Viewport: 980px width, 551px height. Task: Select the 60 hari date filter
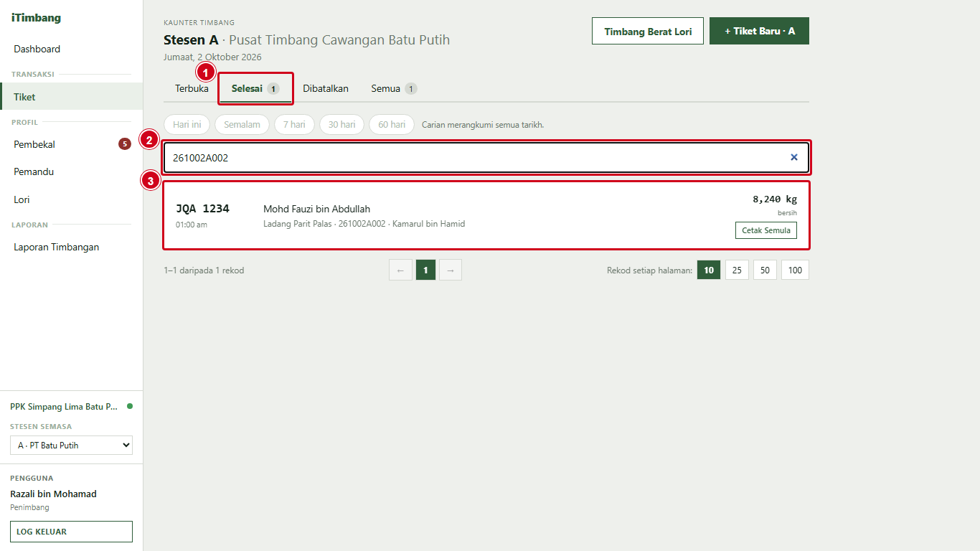(392, 124)
